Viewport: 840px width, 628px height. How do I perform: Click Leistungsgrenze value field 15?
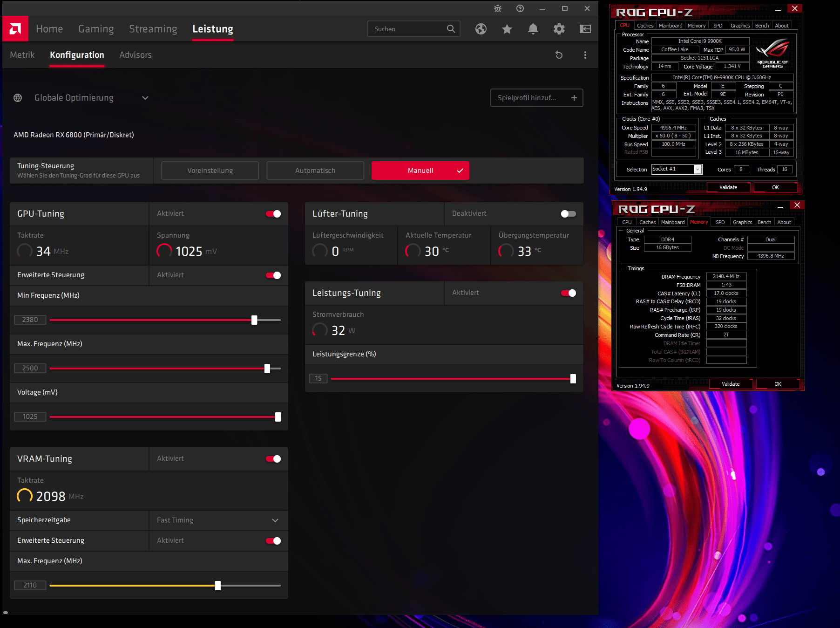pyautogui.click(x=318, y=378)
